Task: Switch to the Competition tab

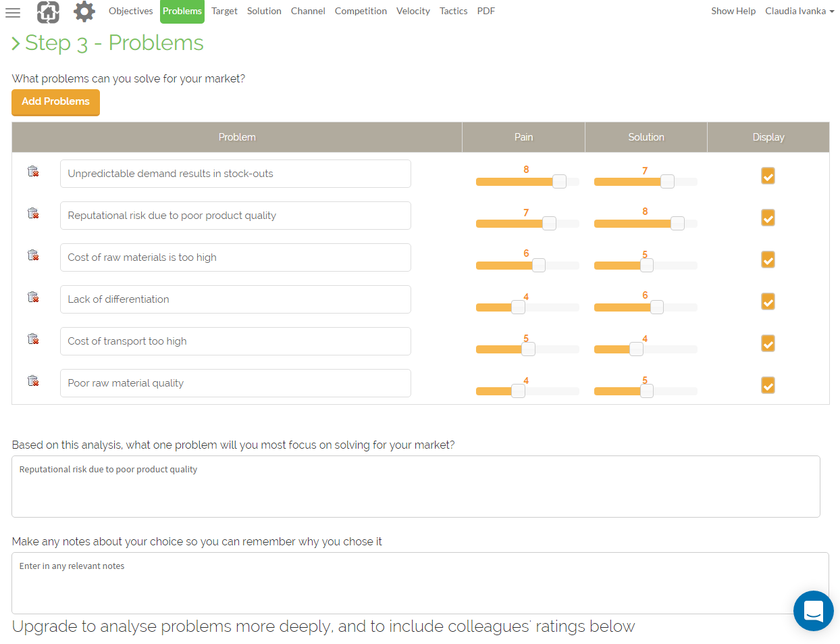Action: pos(361,11)
